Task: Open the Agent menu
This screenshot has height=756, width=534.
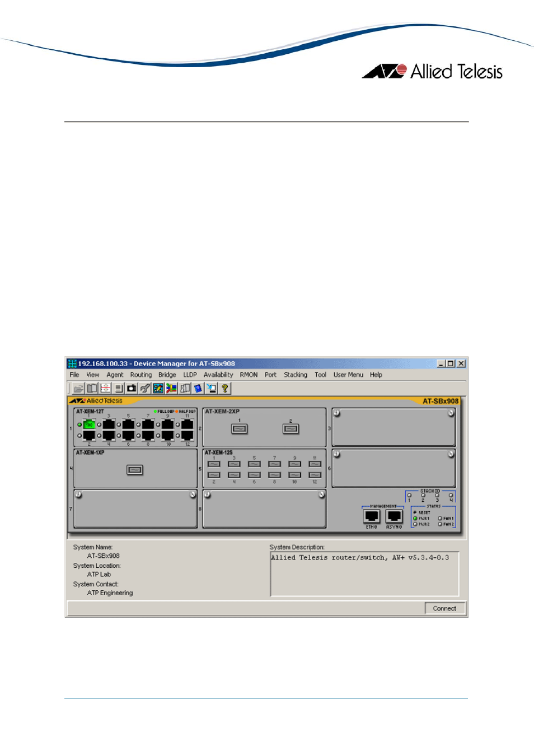Action: [115, 375]
